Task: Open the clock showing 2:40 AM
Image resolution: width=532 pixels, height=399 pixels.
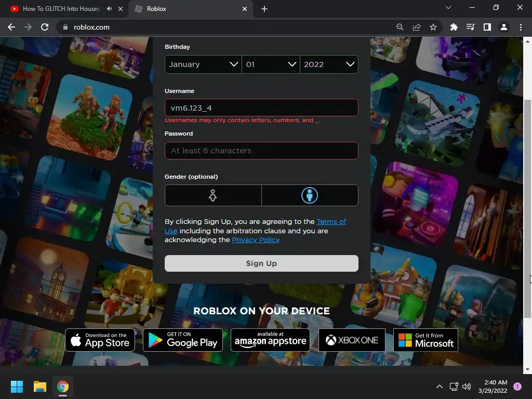Action: pos(493,387)
